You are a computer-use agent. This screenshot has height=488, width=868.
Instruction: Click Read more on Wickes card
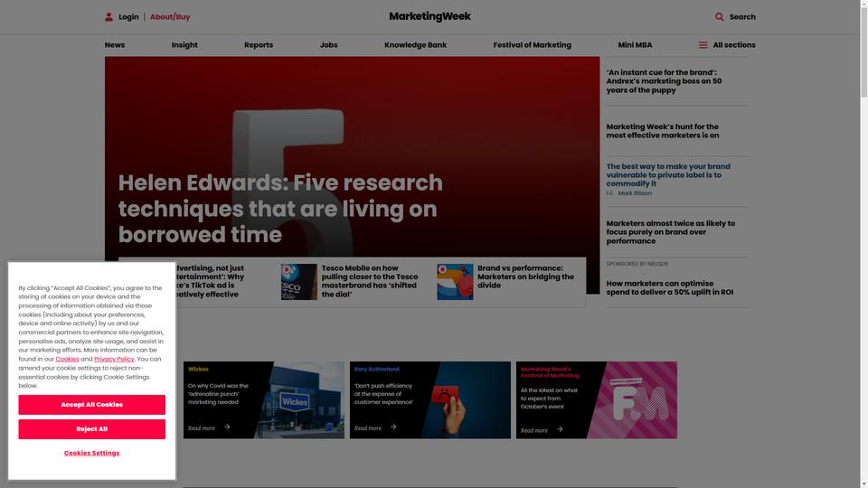[x=202, y=427]
